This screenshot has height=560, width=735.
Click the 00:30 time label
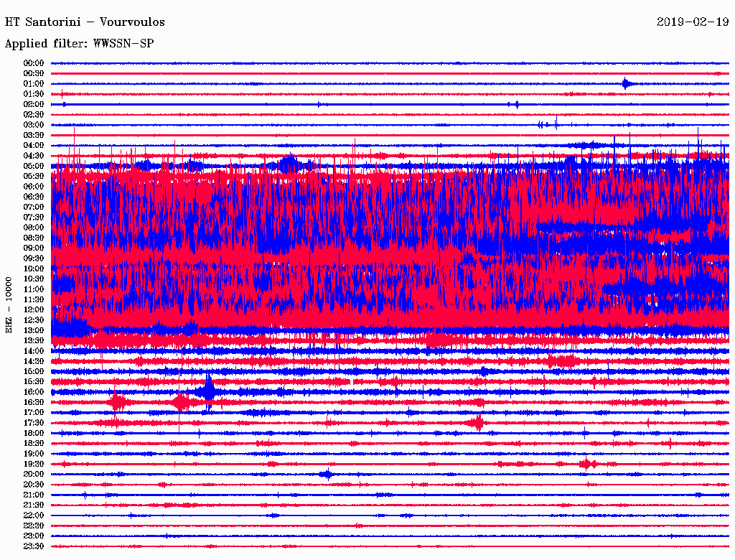[34, 74]
